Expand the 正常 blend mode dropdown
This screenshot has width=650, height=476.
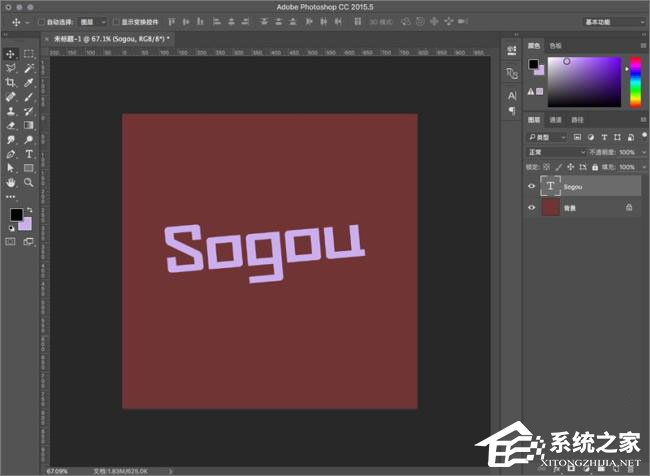[557, 152]
